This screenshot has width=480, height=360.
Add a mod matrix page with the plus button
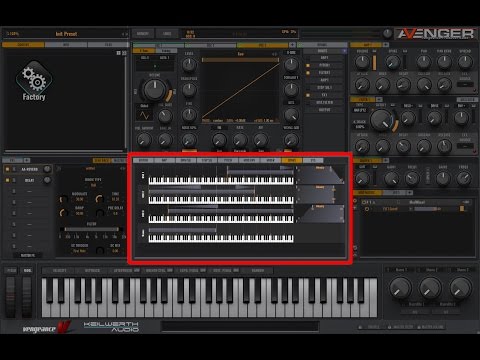tap(410, 193)
